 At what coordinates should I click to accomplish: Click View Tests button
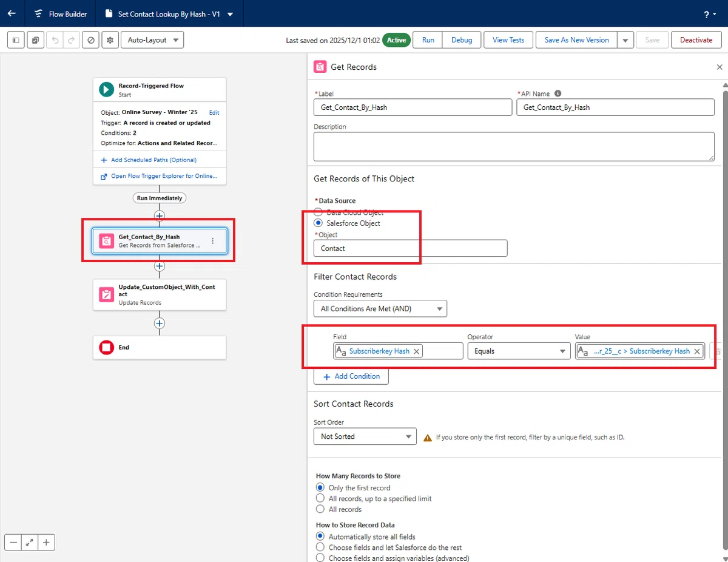pyautogui.click(x=508, y=40)
